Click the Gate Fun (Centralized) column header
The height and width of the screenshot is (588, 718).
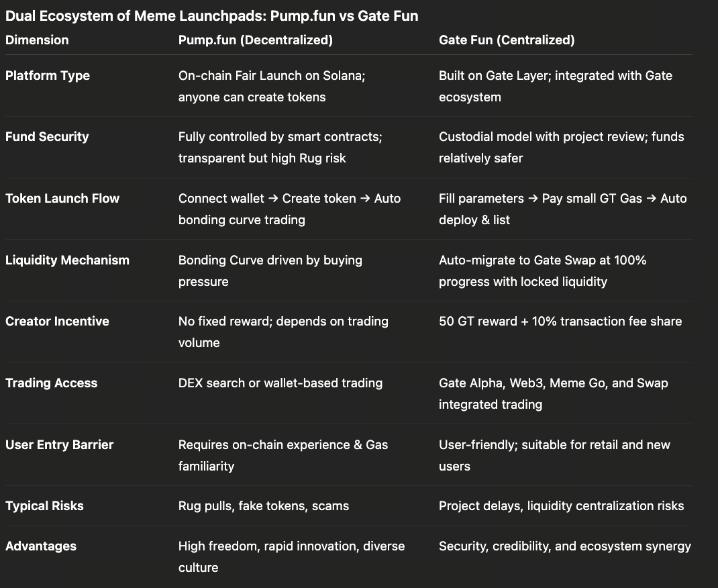[507, 40]
